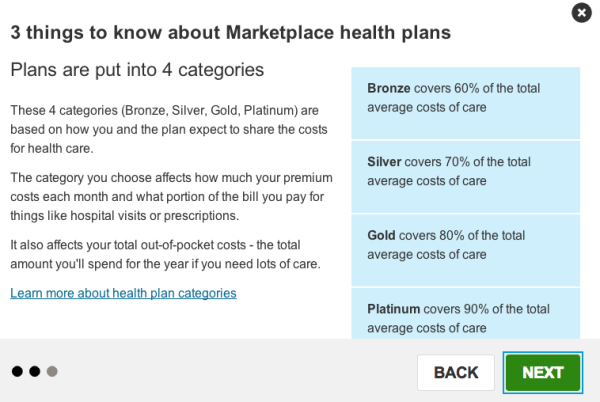Click the 80% figure in Gold box

coord(452,235)
